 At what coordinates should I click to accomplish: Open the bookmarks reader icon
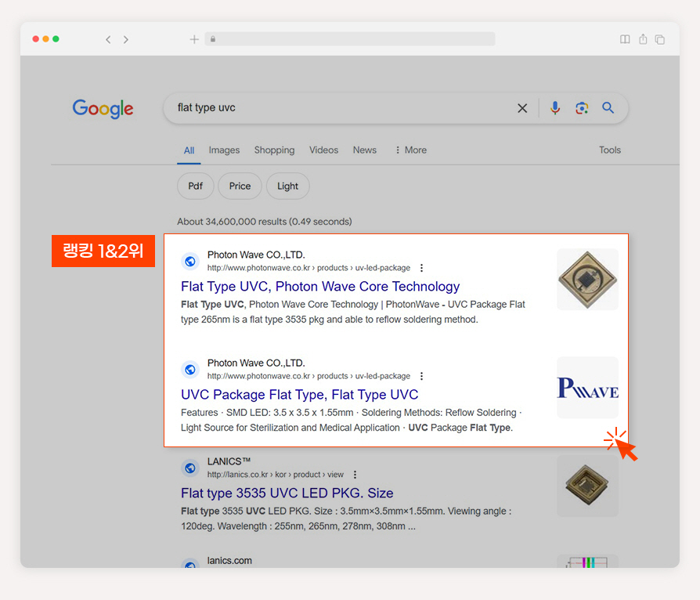(x=625, y=39)
